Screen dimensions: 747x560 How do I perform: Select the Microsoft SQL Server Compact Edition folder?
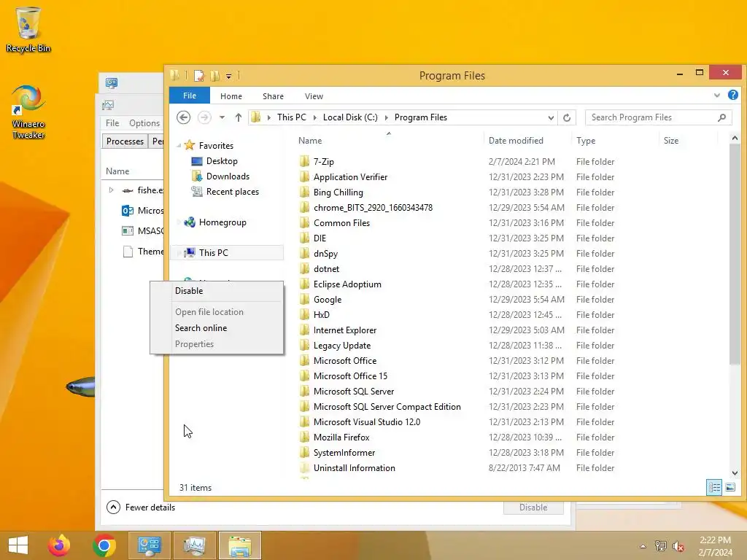pyautogui.click(x=387, y=407)
